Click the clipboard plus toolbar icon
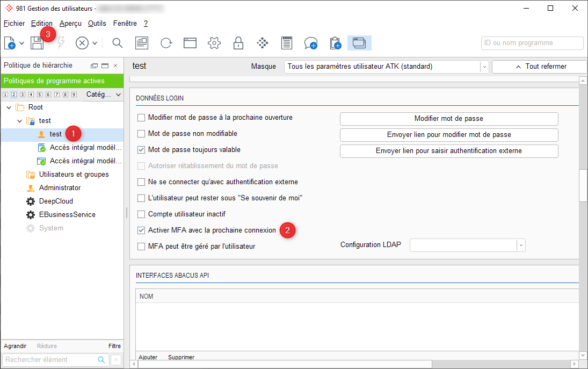Screen dimensions: 588x369 click(x=335, y=43)
